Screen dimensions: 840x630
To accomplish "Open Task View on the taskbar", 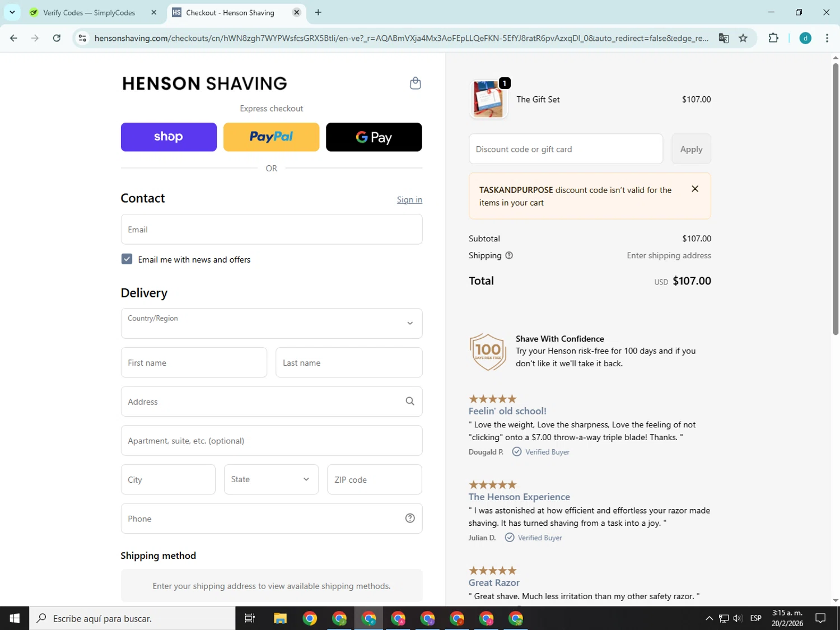I will point(250,618).
